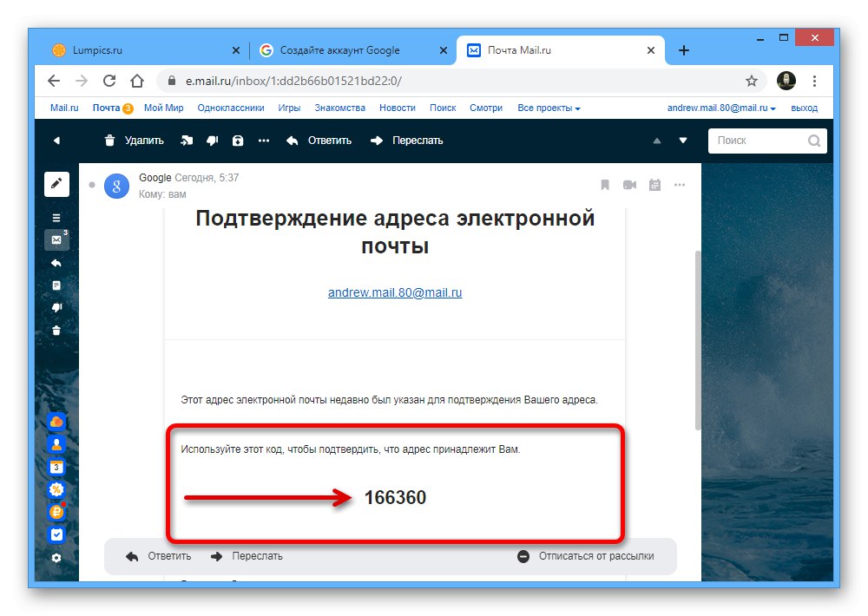Reload the current page
Viewport: 868px width, 616px height.
point(109,81)
